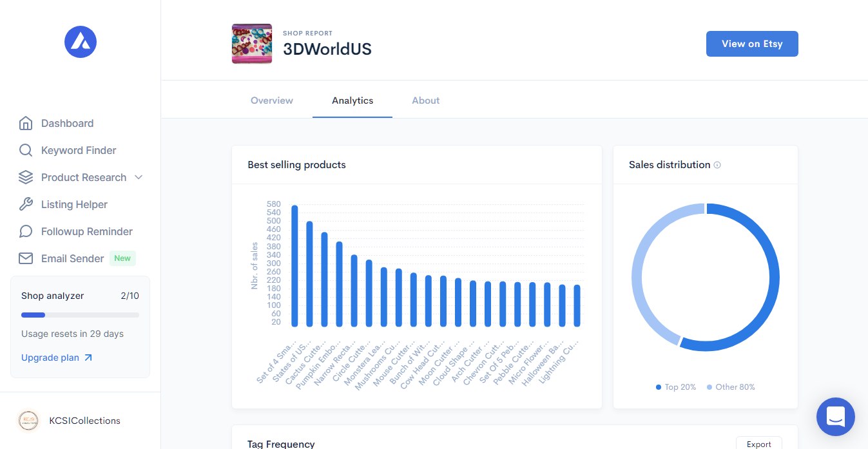Click the Shop analyzer usage progress bar
This screenshot has width=868, height=449.
tap(81, 315)
